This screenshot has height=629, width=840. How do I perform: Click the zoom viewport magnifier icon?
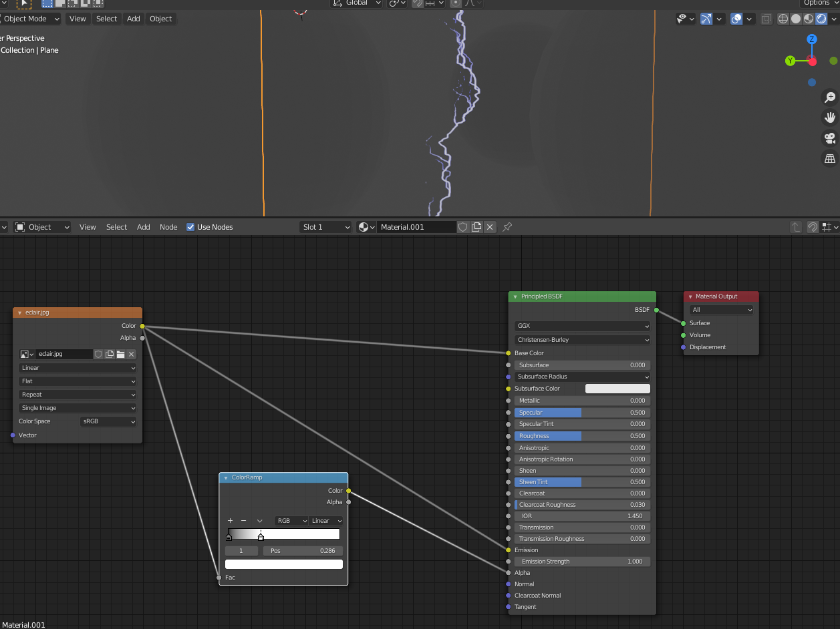[x=830, y=97]
